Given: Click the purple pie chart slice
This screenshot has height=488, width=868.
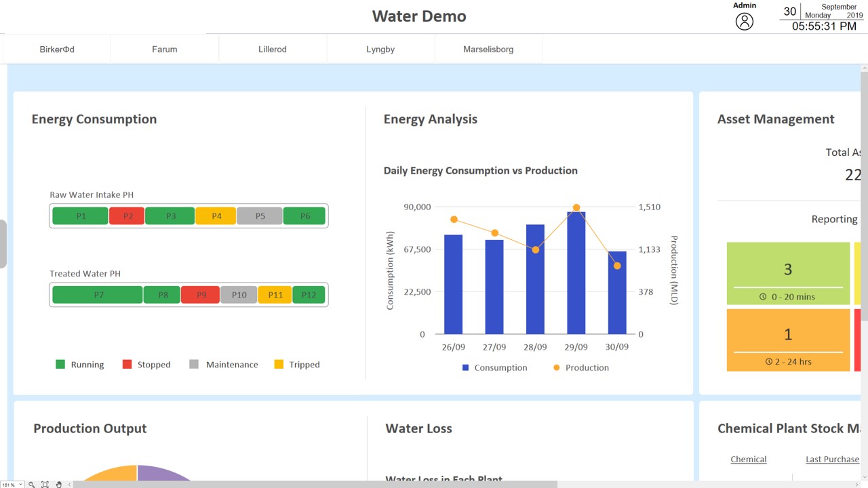Looking at the screenshot, I should point(163,474).
